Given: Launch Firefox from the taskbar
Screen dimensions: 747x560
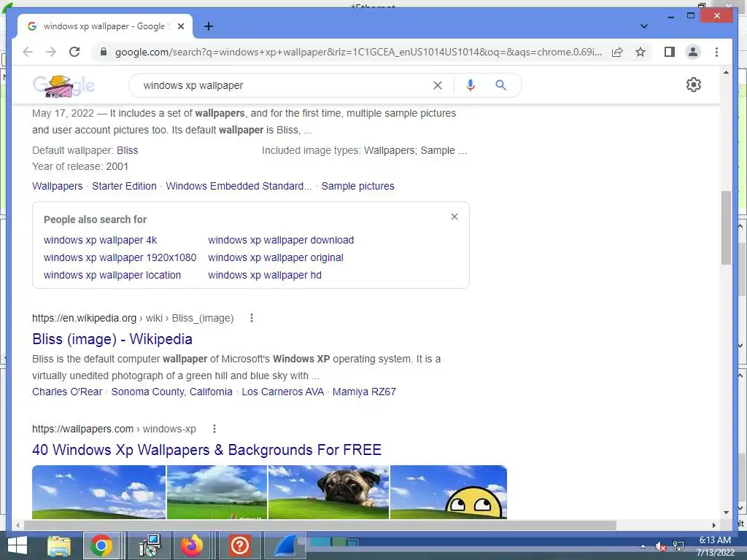Looking at the screenshot, I should pos(192,545).
